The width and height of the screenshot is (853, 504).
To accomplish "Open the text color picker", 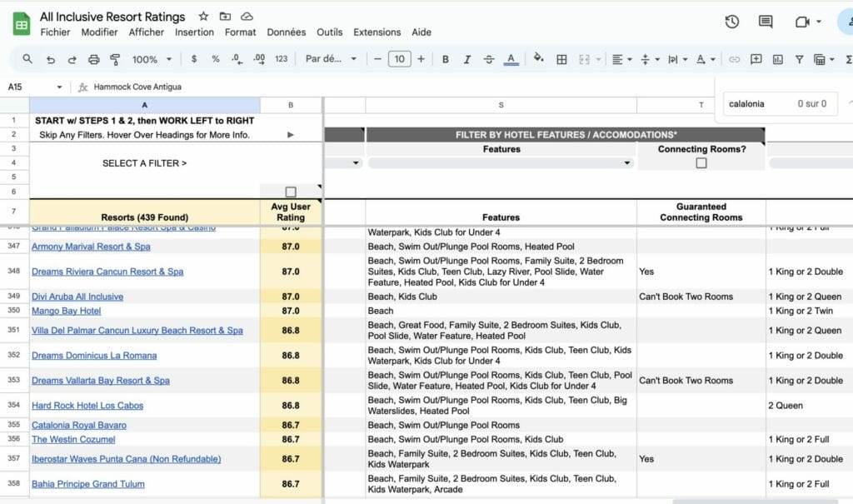I will (x=510, y=59).
